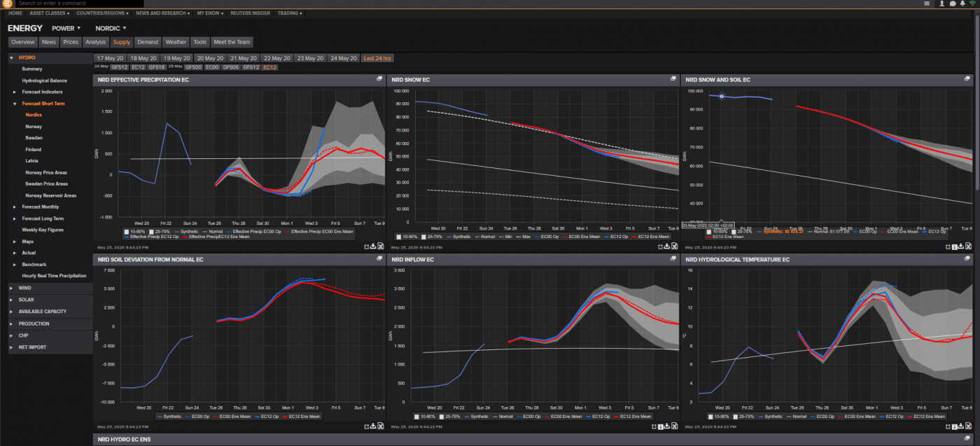980x446 pixels.
Task: Open the messenger chat icon
Action: coord(951,4)
